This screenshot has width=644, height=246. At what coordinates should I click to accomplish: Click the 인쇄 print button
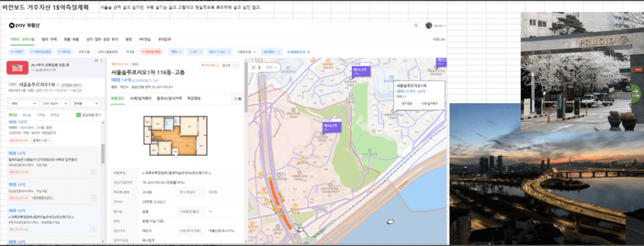click(227, 65)
